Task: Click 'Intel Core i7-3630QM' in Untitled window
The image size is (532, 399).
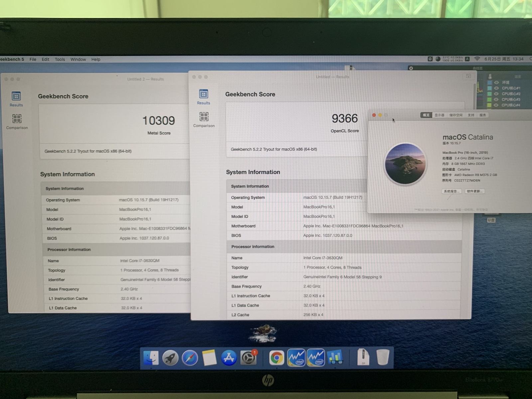Action: pos(323,258)
